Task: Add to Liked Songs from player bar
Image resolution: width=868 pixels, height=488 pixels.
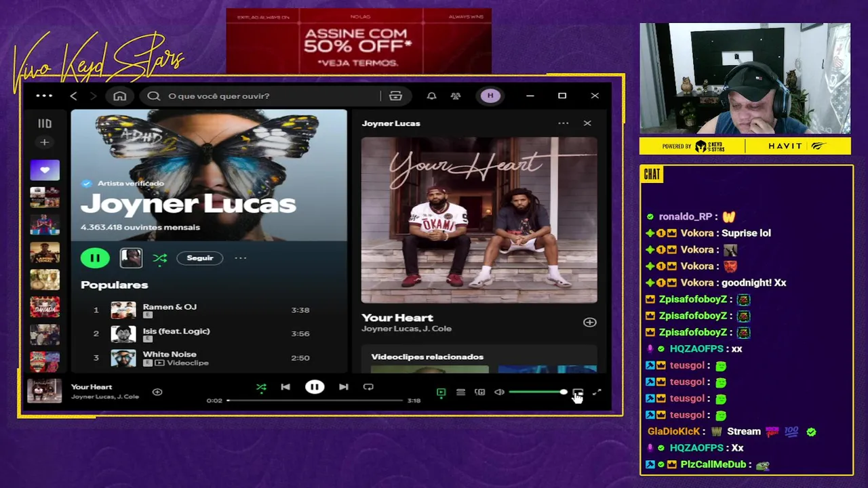Action: [157, 392]
